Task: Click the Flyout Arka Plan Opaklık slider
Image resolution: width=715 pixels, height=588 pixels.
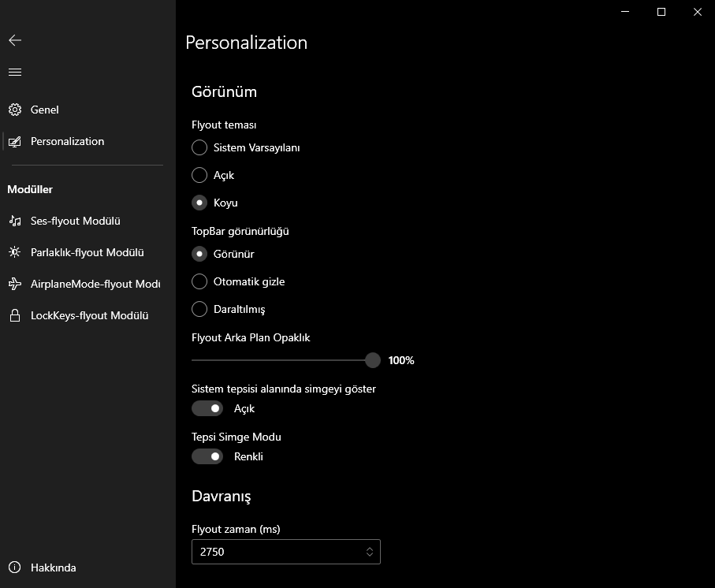Action: 284,360
